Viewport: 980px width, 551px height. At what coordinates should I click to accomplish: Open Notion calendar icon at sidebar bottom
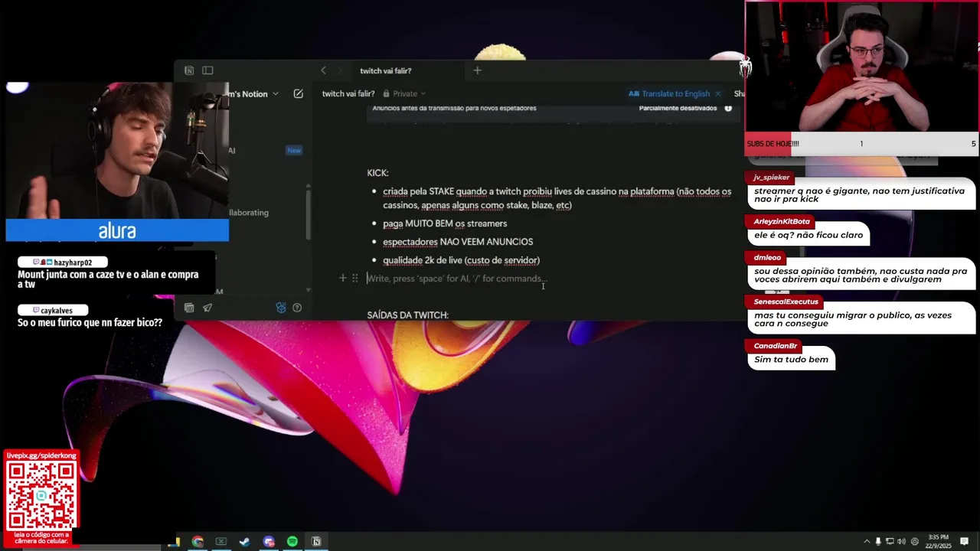[x=189, y=308]
